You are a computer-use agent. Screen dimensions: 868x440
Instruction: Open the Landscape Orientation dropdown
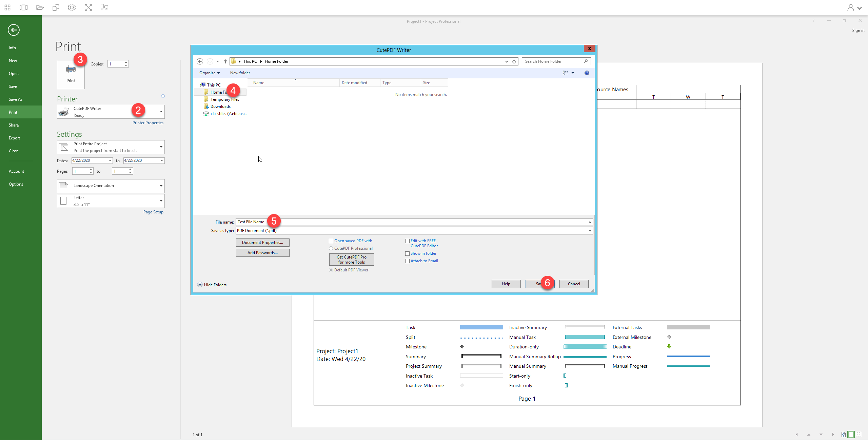(x=161, y=186)
